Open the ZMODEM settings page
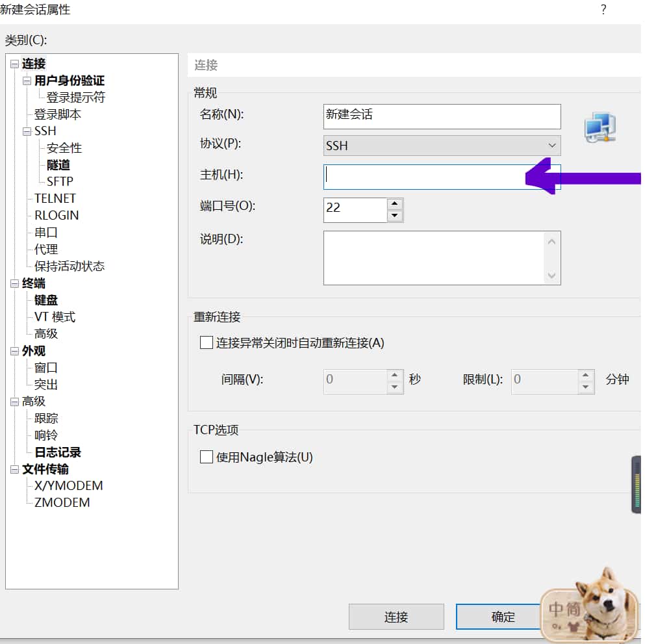The image size is (656, 644). click(x=63, y=502)
